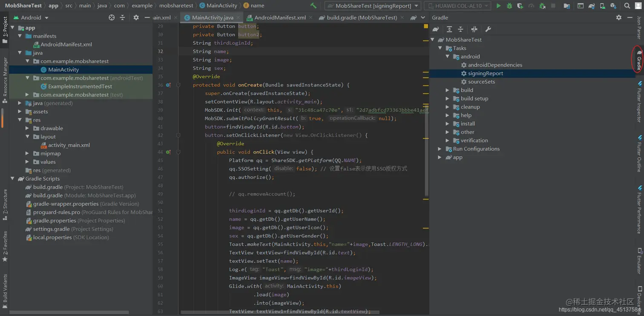The image size is (644, 316).
Task: Click the hammer Make Project icon
Action: (313, 6)
